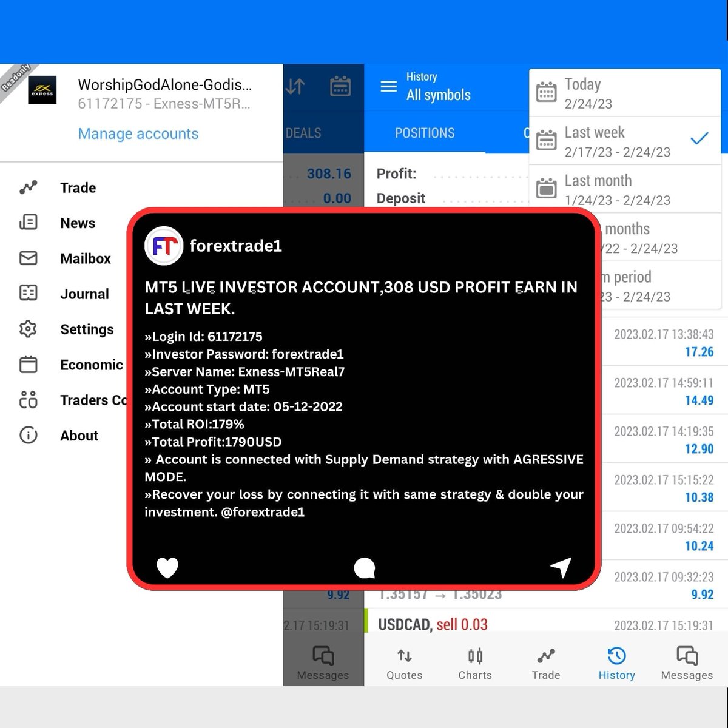Select the Last week date range
This screenshot has width=728, height=728.
coord(625,141)
